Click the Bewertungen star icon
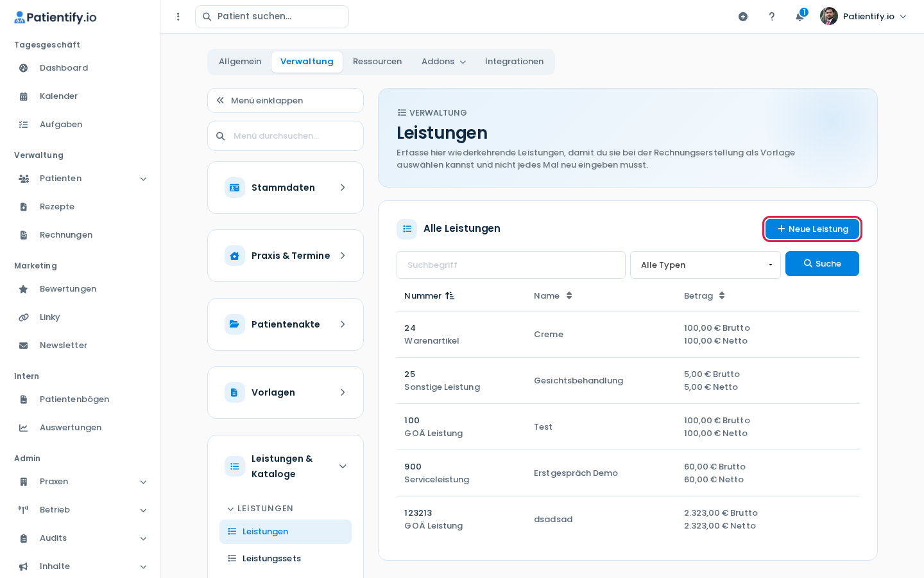 24,289
